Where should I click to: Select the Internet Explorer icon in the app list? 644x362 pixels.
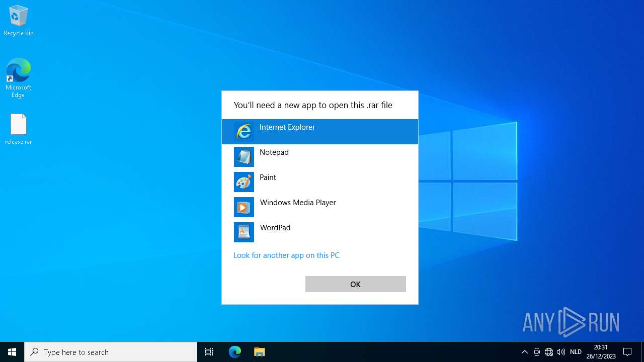point(244,131)
